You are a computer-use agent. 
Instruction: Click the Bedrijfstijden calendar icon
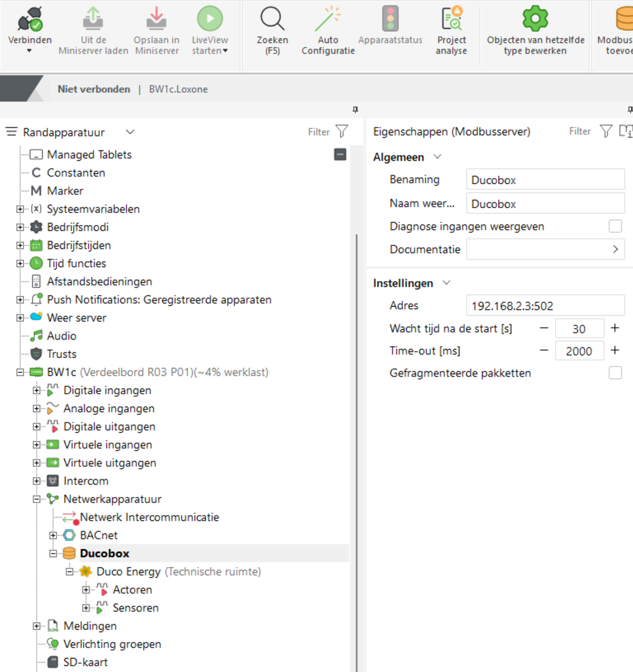point(36,245)
